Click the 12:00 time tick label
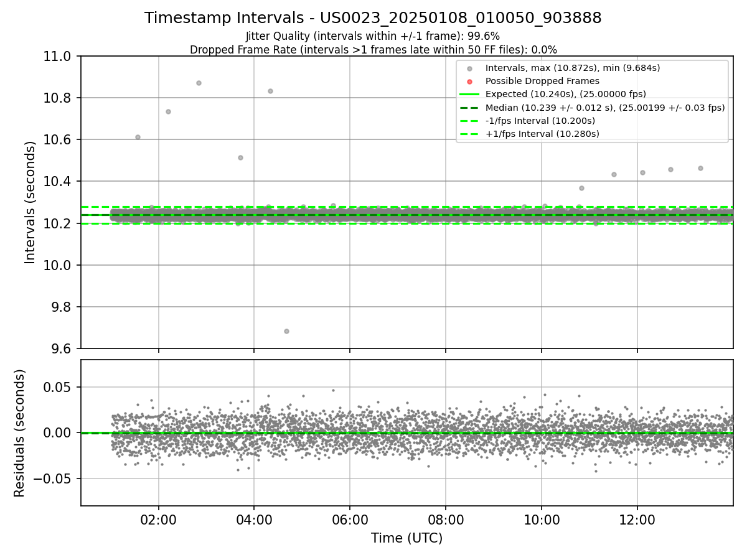 point(637,519)
